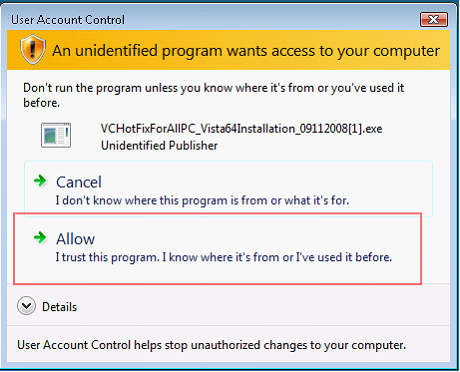Click the "An unidentified program wants access" heading
Screen dimensions: 460x372
[246, 51]
